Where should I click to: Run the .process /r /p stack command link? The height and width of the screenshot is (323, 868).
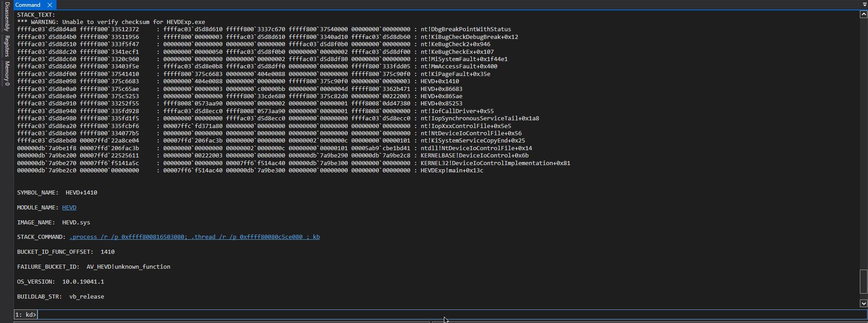pos(194,237)
